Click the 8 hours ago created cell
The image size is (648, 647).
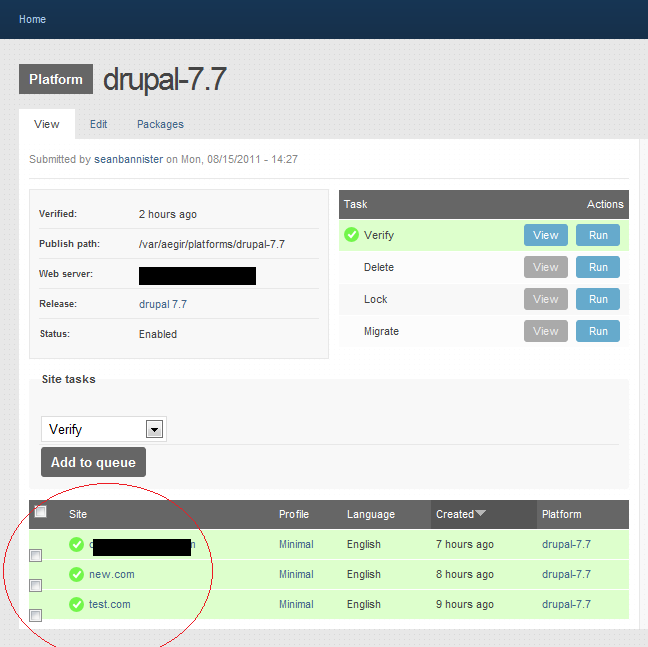[465, 575]
